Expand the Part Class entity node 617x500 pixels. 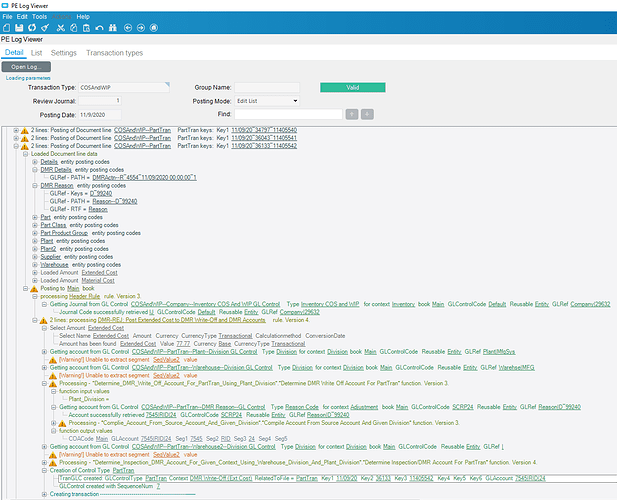[x=35, y=225]
